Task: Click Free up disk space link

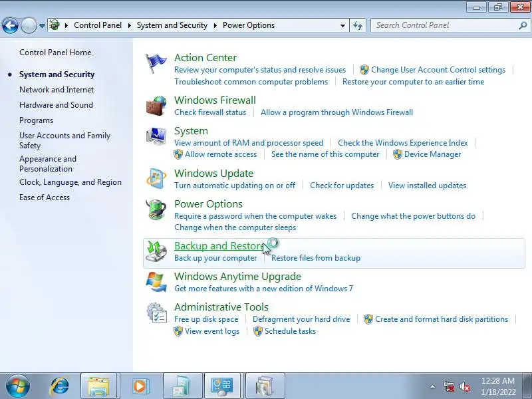Action: click(206, 319)
